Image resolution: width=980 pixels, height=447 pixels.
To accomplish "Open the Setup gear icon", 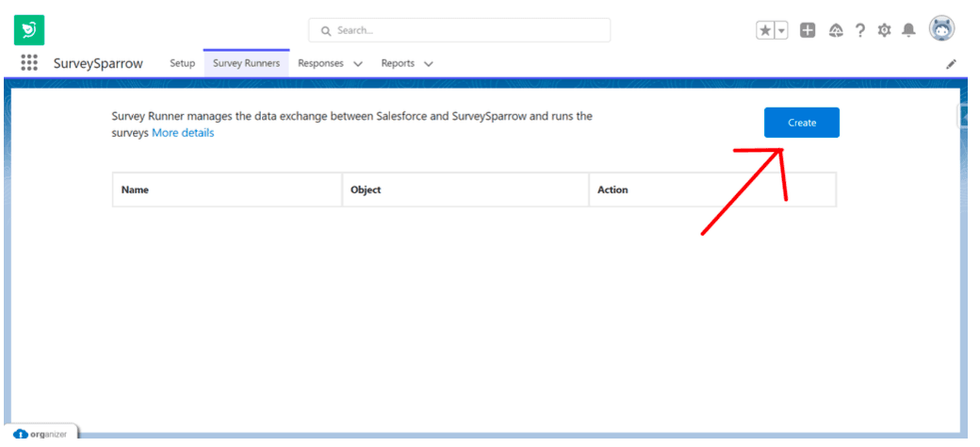I will pyautogui.click(x=884, y=30).
